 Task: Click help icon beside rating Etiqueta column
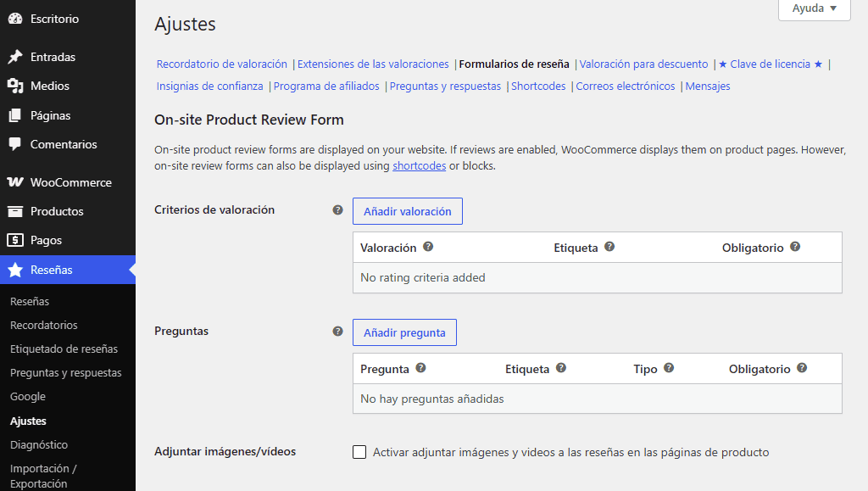click(609, 246)
